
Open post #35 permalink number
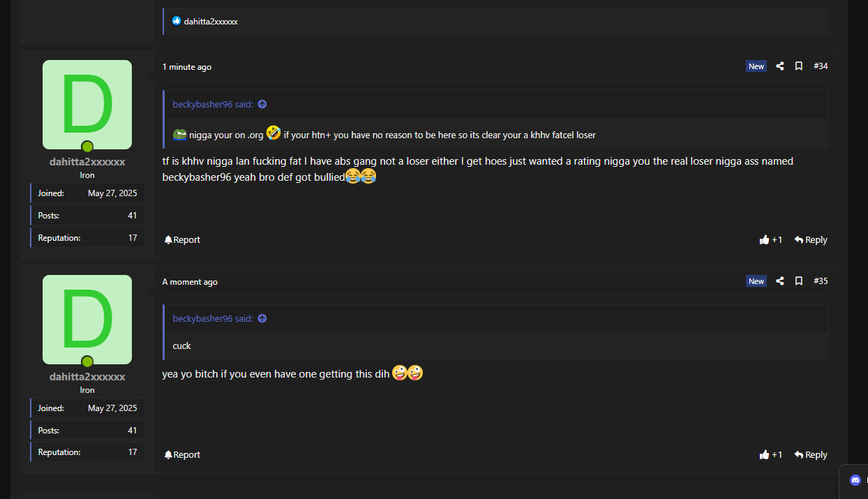click(821, 281)
